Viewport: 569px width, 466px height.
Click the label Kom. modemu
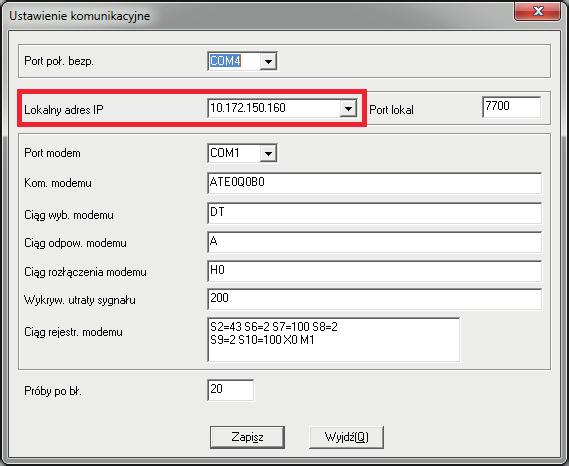click(58, 183)
